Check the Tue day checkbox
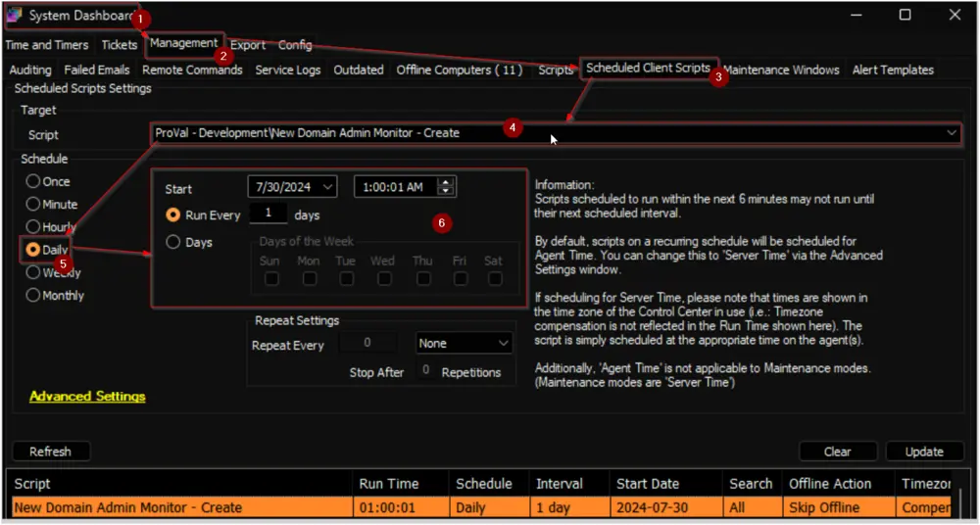This screenshot has height=525, width=980. tap(346, 279)
